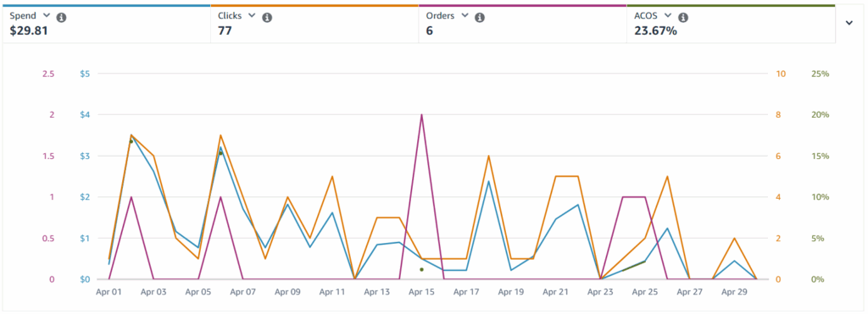Screen dimensions: 868x314
Task: Open the info icon next to Orders
Action: [480, 18]
